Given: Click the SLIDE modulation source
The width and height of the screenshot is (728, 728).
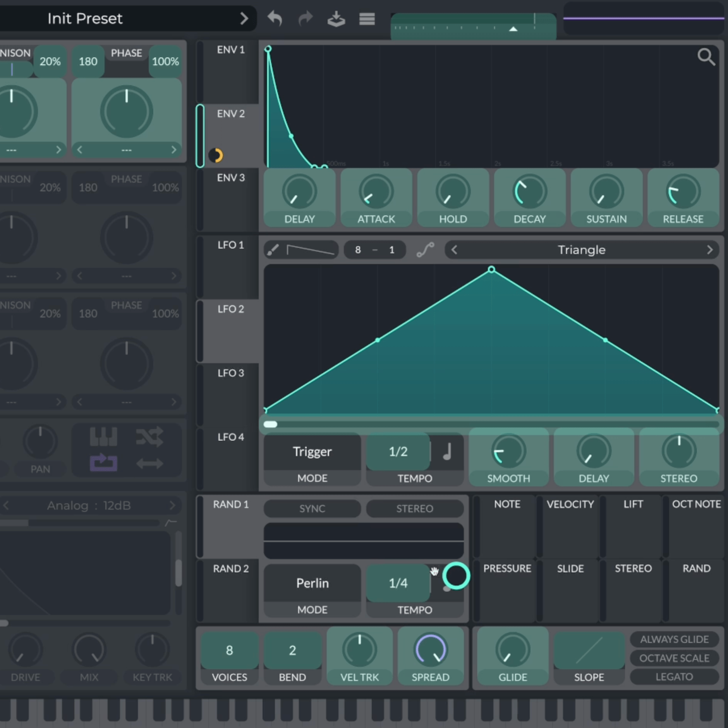Looking at the screenshot, I should [x=568, y=591].
